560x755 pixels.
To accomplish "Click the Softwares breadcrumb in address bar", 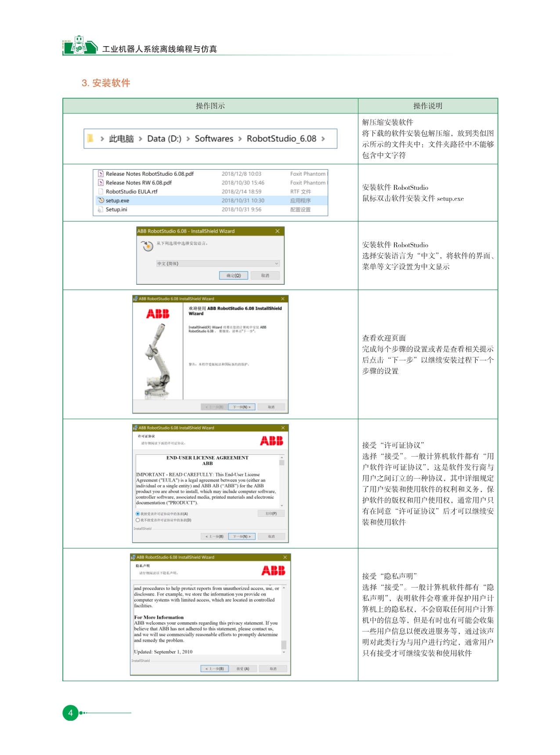I will click(214, 139).
